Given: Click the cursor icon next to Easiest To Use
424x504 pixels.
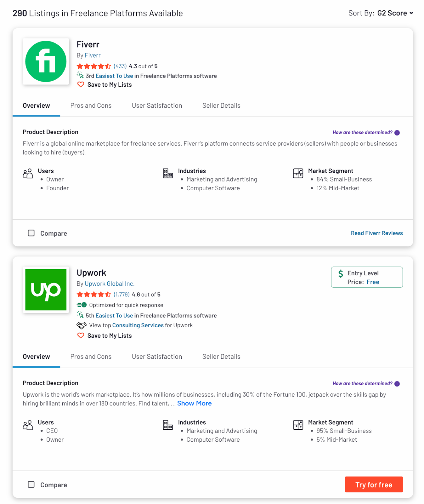Looking at the screenshot, I should click(80, 75).
